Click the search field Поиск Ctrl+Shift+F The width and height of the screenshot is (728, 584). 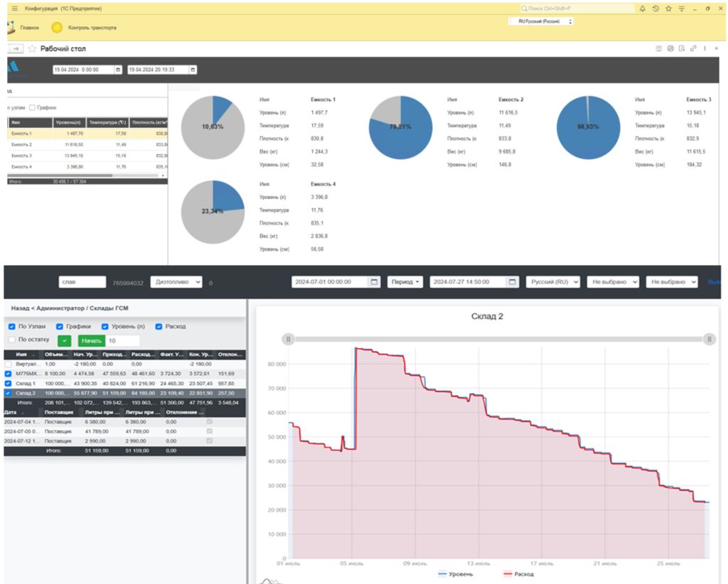576,9
